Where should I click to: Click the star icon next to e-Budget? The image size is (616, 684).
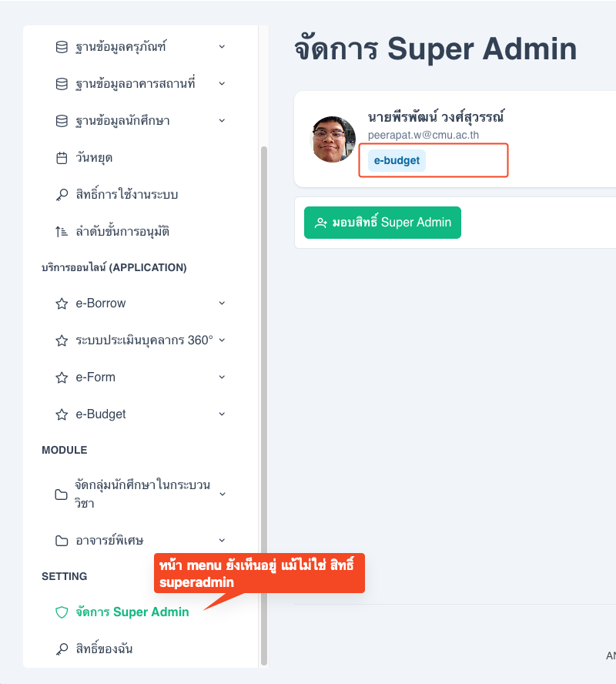(62, 414)
